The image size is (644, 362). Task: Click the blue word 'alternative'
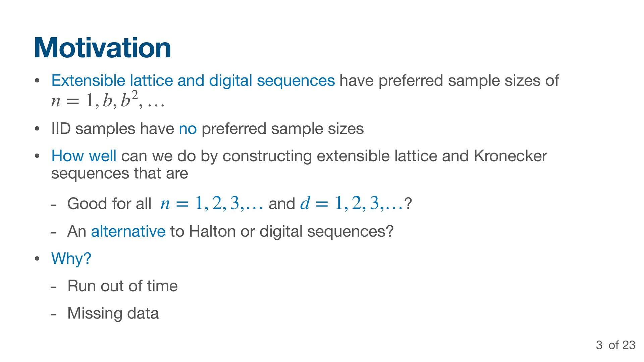(128, 231)
